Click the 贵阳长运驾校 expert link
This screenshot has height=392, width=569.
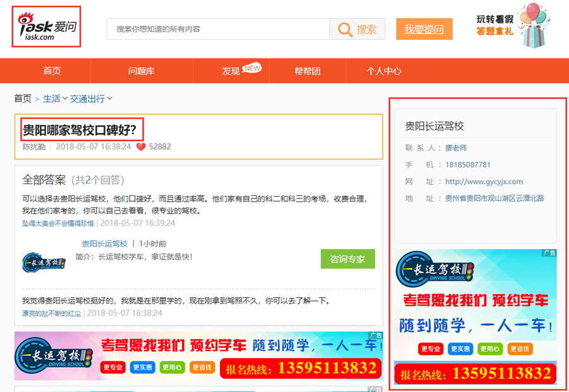(x=104, y=243)
